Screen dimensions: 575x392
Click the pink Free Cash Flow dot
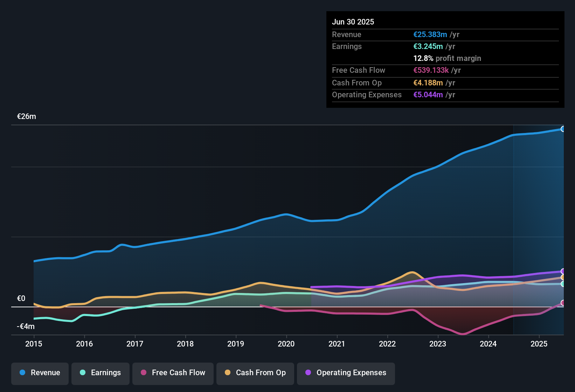[x=144, y=373]
